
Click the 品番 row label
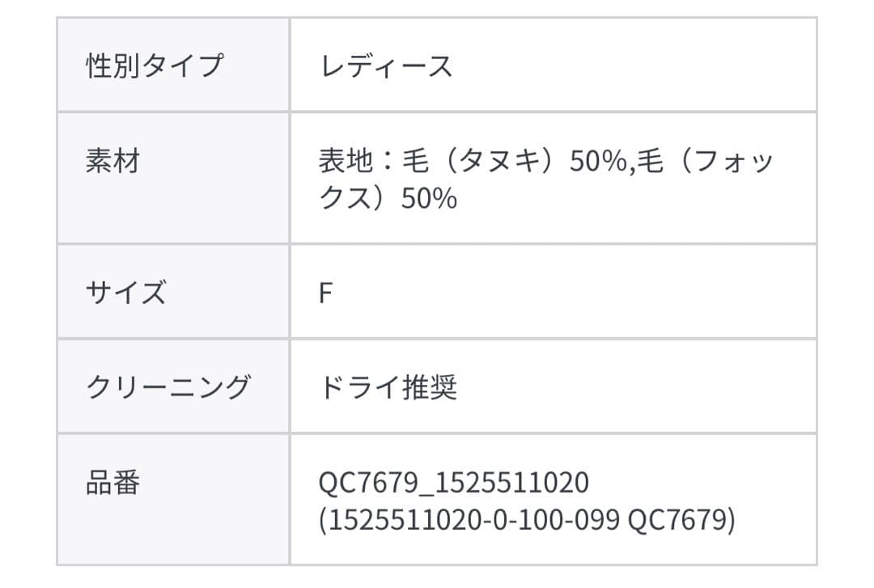pos(112,483)
